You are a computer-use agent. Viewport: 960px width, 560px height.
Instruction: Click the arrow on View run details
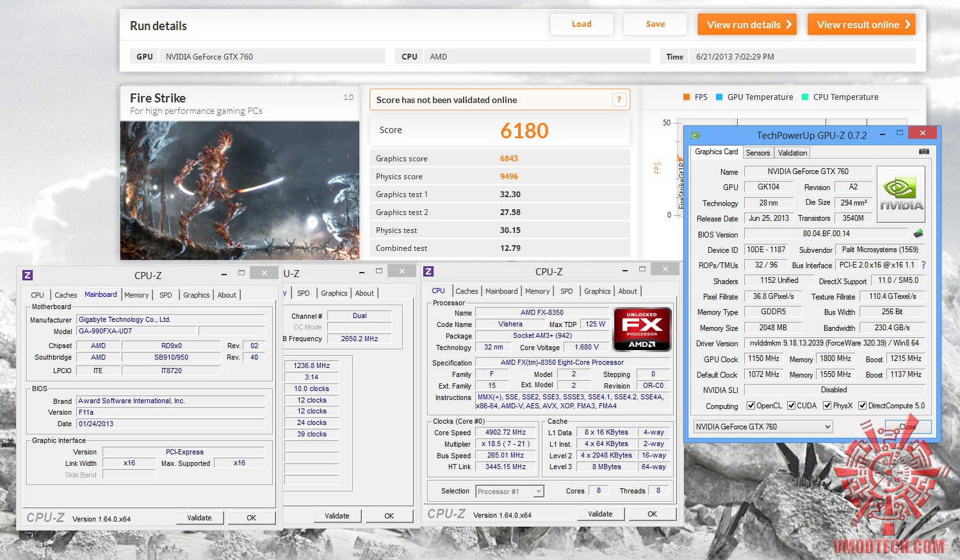(x=789, y=24)
